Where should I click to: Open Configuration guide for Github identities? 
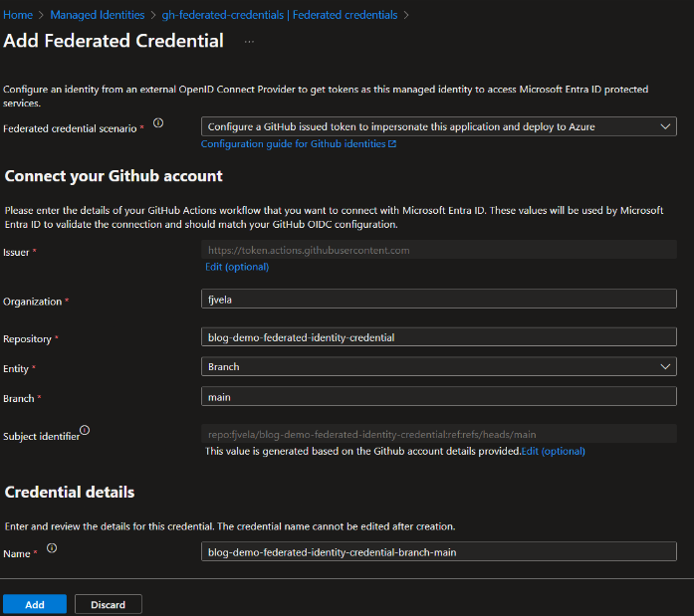(293, 143)
